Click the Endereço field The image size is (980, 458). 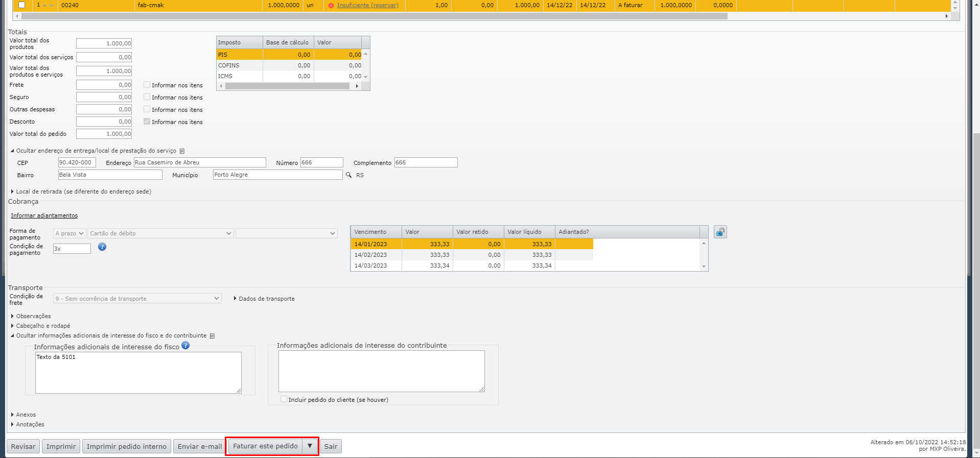tap(200, 162)
